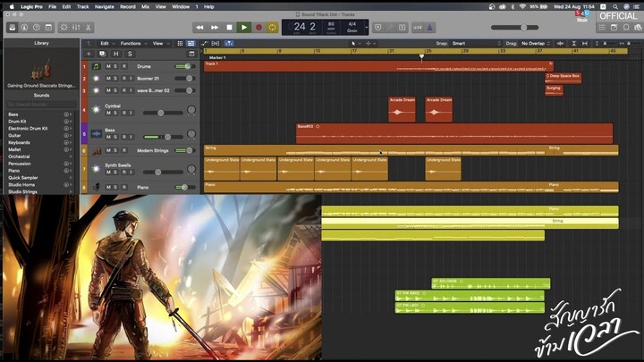The width and height of the screenshot is (644, 362).
Task: Click the Modern Strings track icon
Action: [x=97, y=151]
